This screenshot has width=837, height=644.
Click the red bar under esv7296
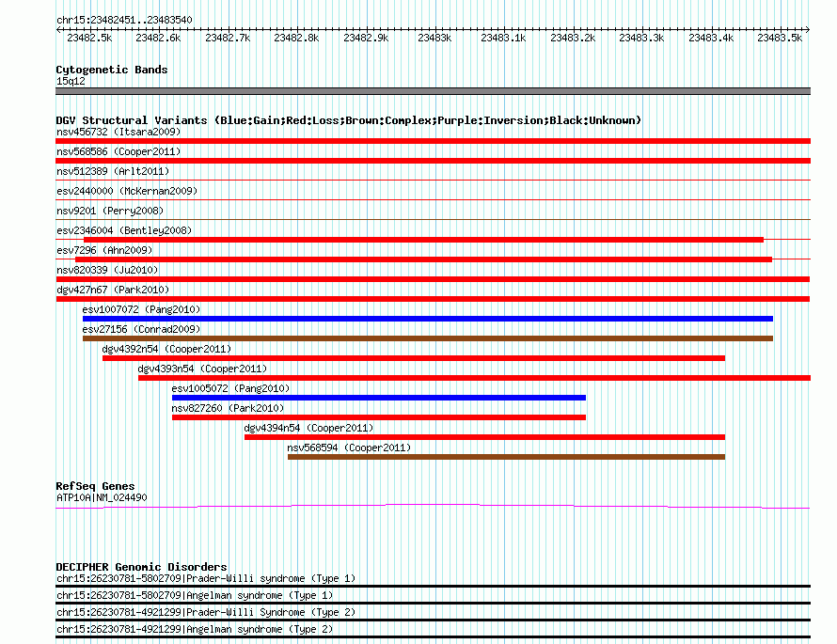pos(424,259)
